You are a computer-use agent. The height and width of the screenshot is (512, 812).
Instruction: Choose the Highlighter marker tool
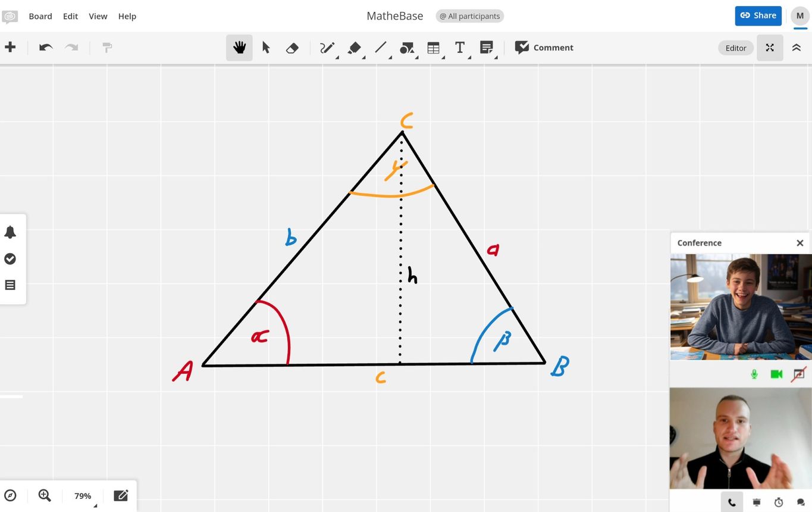tap(355, 48)
